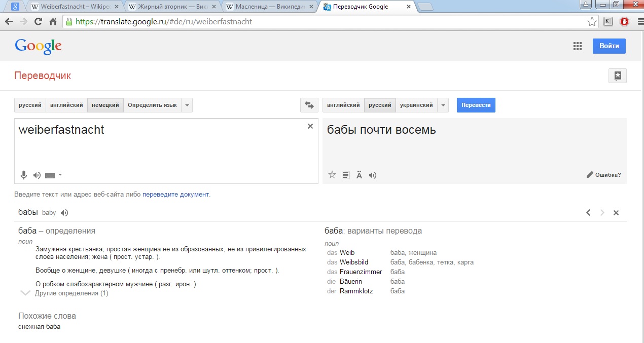Click the word Frauenzimmer
The width and height of the screenshot is (644, 343).
361,272
